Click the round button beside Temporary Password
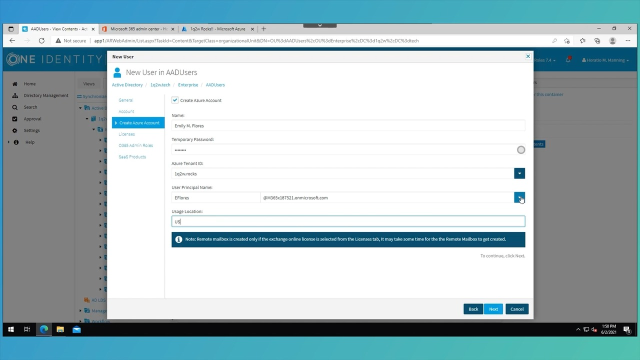Image resolution: width=640 pixels, height=360 pixels. [521, 150]
